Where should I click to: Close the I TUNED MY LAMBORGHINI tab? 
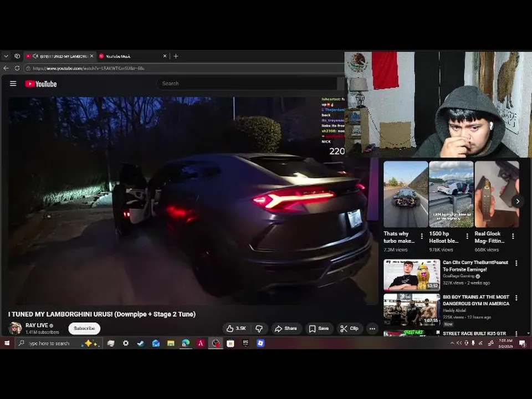click(91, 56)
